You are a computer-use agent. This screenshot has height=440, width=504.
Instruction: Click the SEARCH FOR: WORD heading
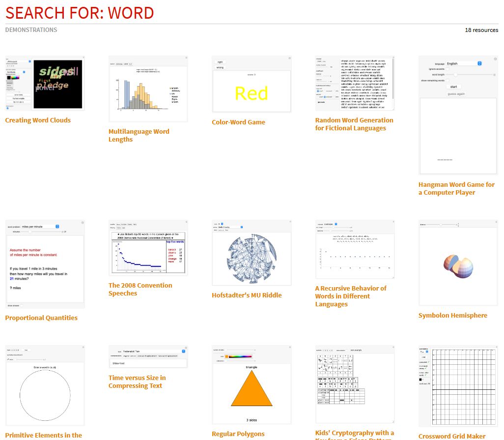click(x=80, y=13)
